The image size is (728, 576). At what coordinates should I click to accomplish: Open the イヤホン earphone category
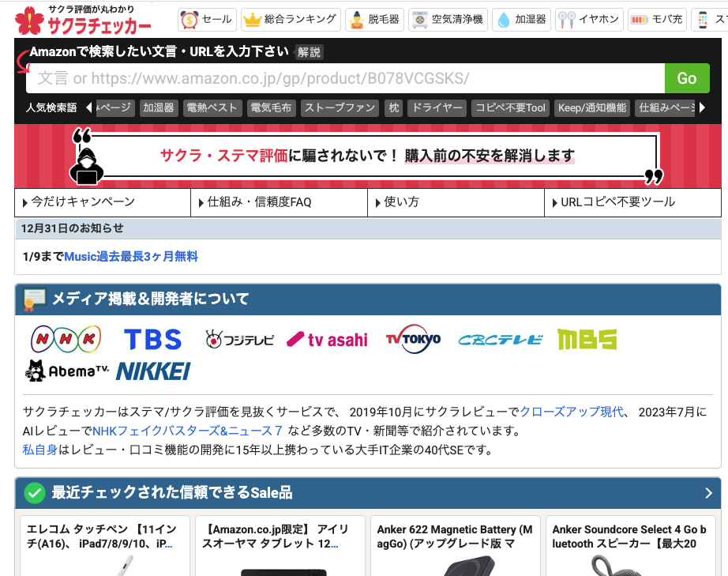pos(589,20)
